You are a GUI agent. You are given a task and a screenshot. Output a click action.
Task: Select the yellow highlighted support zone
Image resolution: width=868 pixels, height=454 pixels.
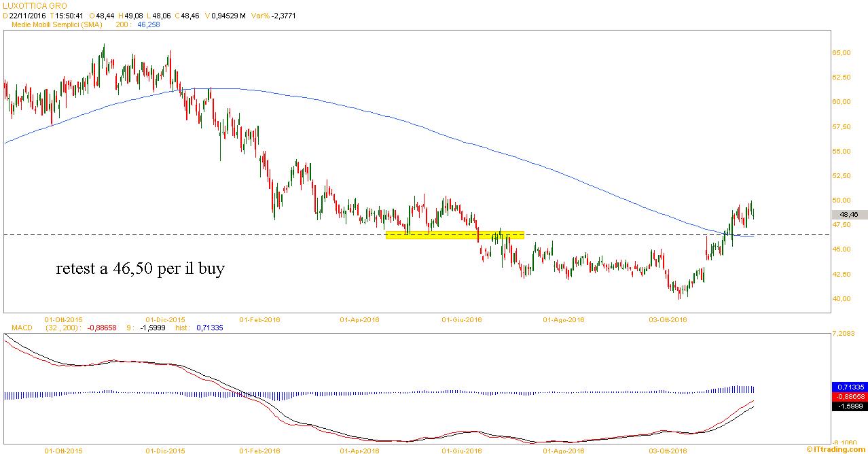click(454, 235)
